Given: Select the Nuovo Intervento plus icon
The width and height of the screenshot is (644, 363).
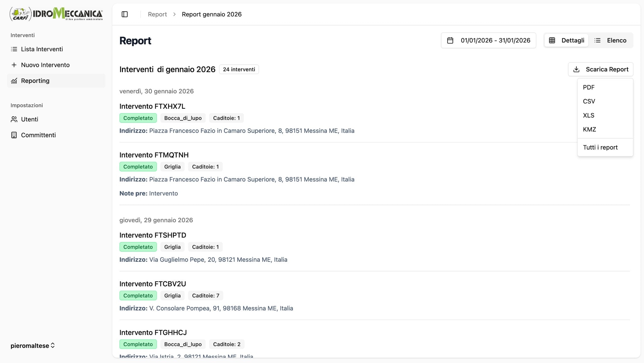Looking at the screenshot, I should [x=14, y=65].
